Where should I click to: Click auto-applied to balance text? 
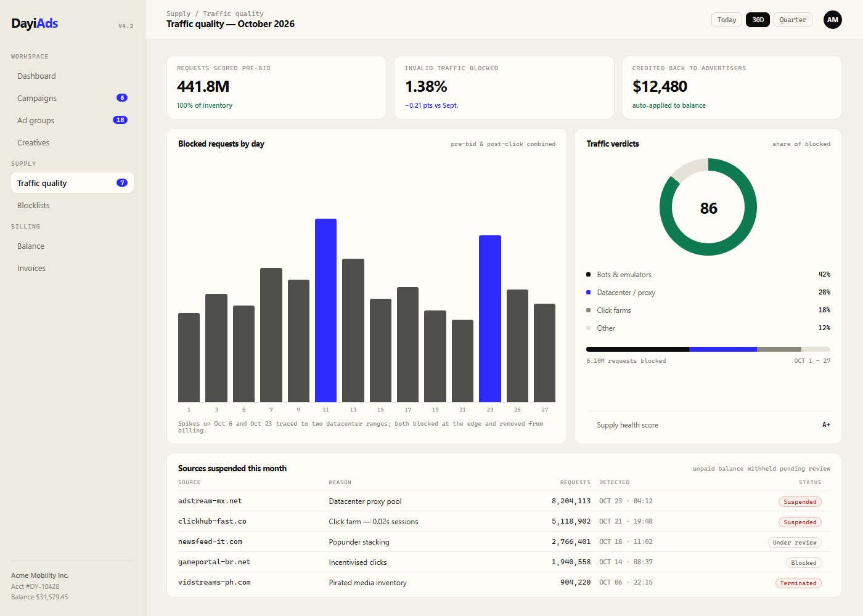[x=669, y=105]
